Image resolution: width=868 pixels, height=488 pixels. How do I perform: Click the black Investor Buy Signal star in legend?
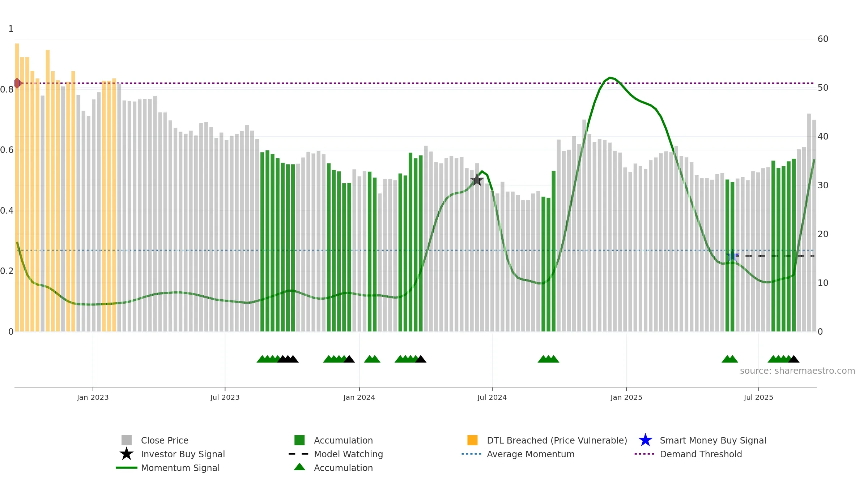pos(127,454)
